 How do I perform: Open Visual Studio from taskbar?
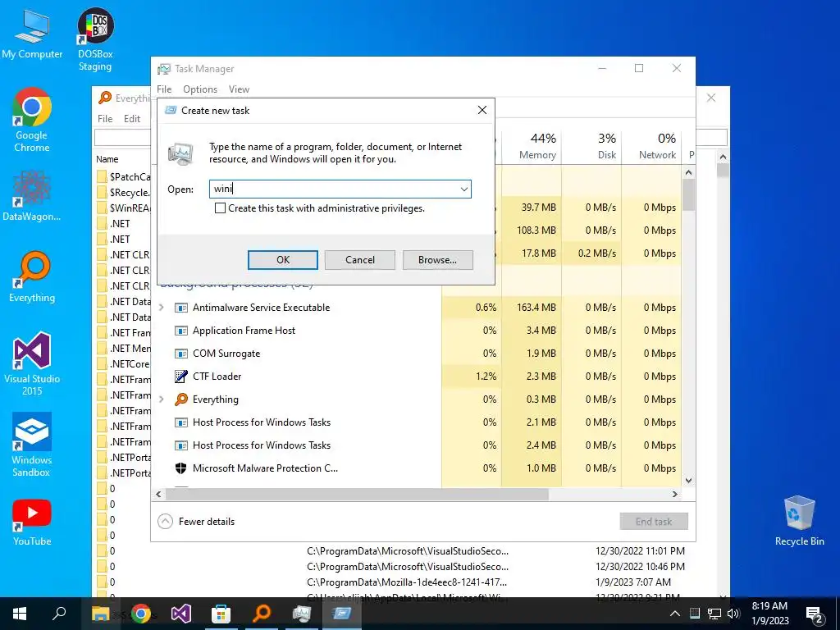click(181, 614)
